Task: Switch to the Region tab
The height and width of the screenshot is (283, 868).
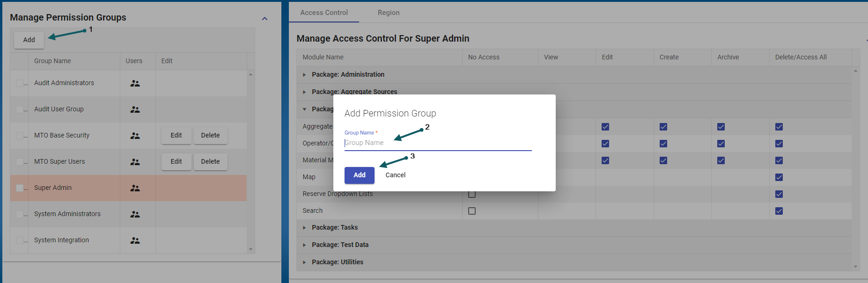Action: [389, 13]
